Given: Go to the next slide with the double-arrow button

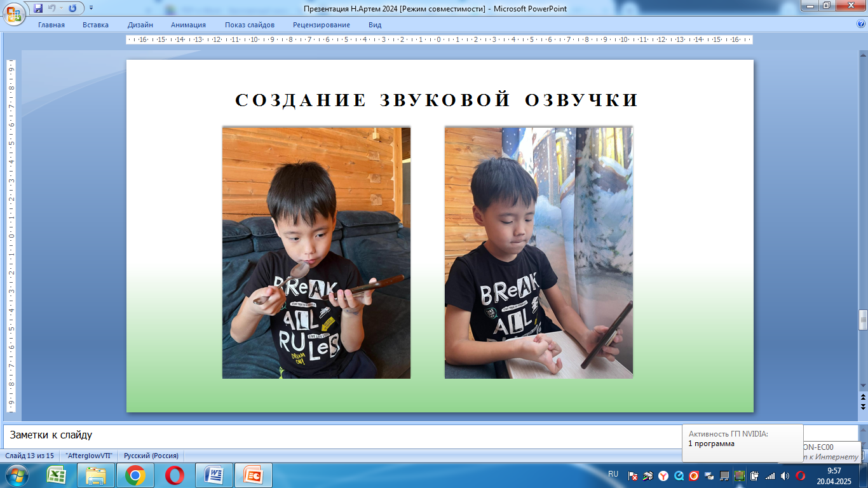Looking at the screenshot, I should [863, 406].
